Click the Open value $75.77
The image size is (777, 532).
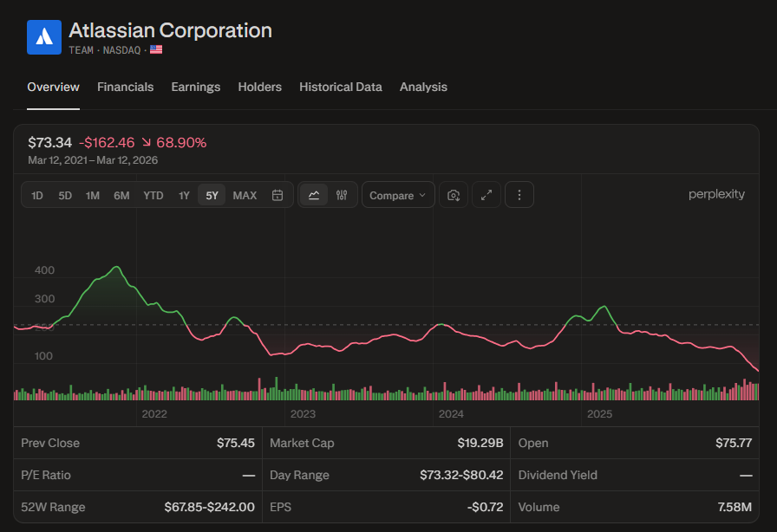coord(734,443)
